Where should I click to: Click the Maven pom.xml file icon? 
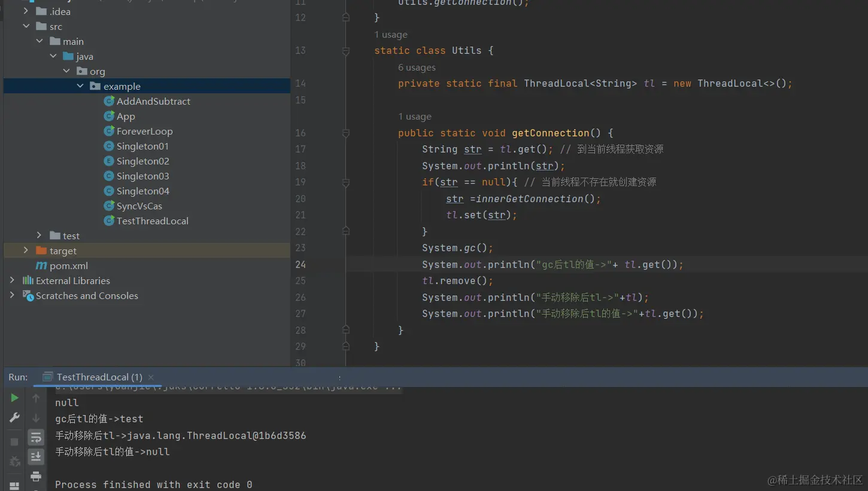41,266
